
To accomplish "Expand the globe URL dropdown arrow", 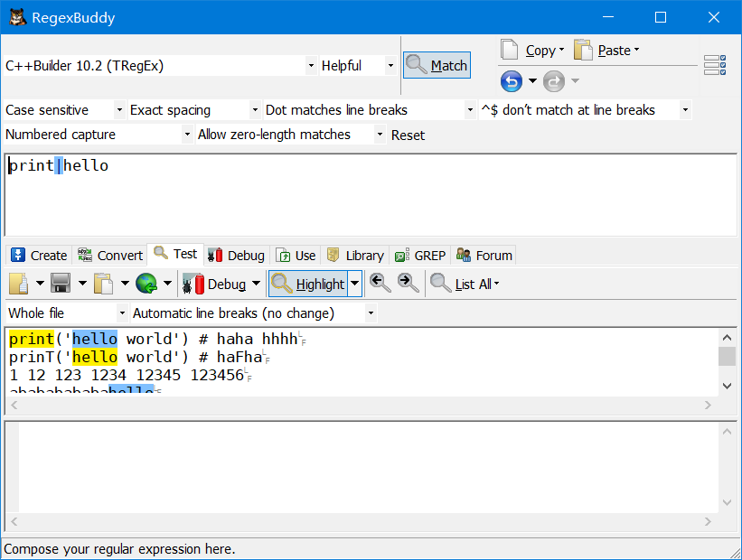I will pyautogui.click(x=167, y=284).
